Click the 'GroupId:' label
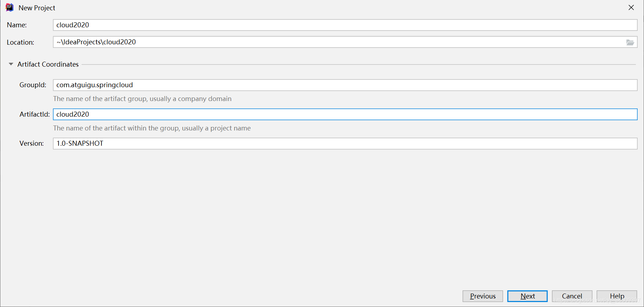644x307 pixels. (x=33, y=85)
